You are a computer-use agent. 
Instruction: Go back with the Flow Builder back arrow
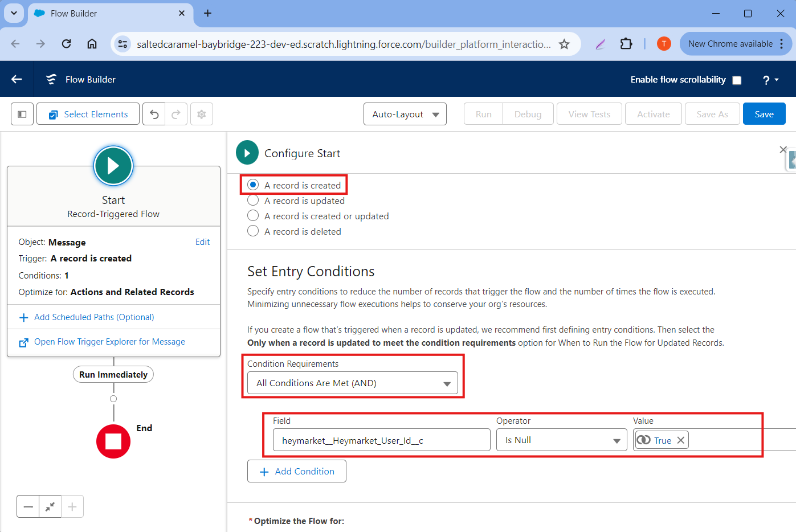pos(17,79)
